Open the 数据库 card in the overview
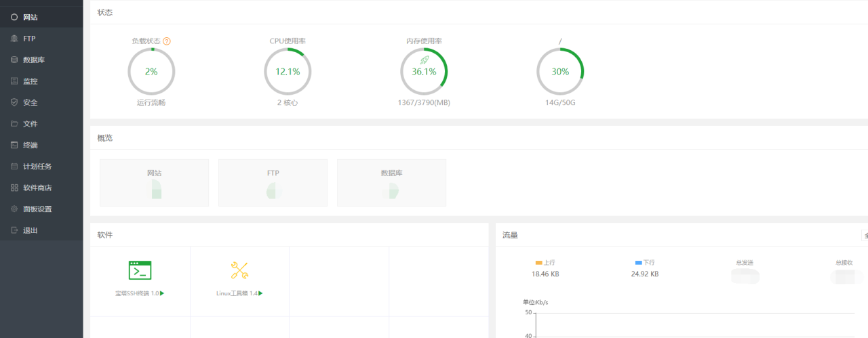 391,183
